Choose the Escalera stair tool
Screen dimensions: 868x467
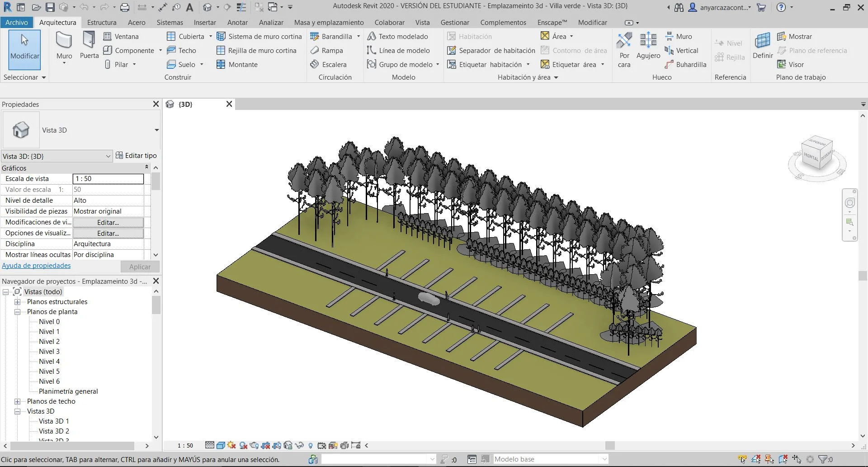(x=329, y=65)
